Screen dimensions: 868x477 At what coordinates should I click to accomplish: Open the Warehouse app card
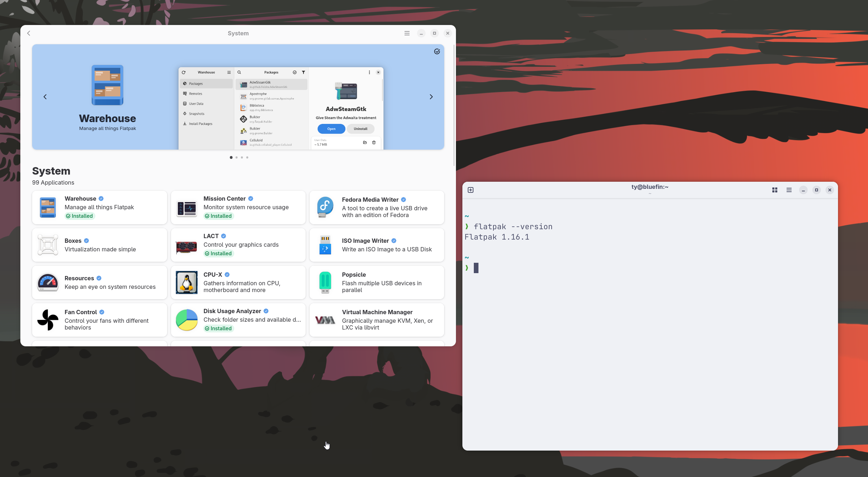100,207
